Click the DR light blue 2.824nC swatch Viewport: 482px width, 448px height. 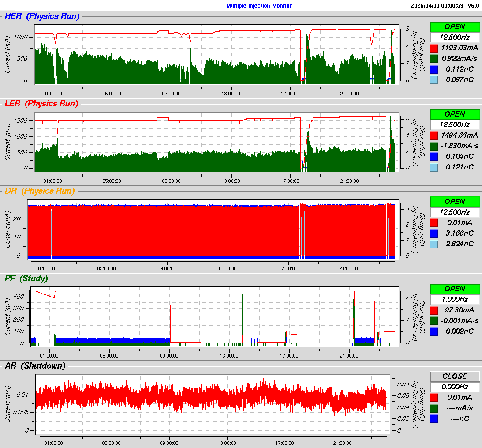click(434, 244)
